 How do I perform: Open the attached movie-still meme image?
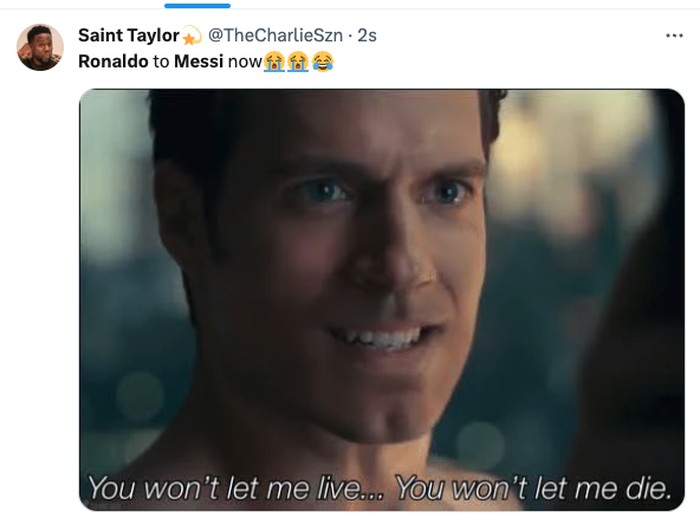coord(382,299)
